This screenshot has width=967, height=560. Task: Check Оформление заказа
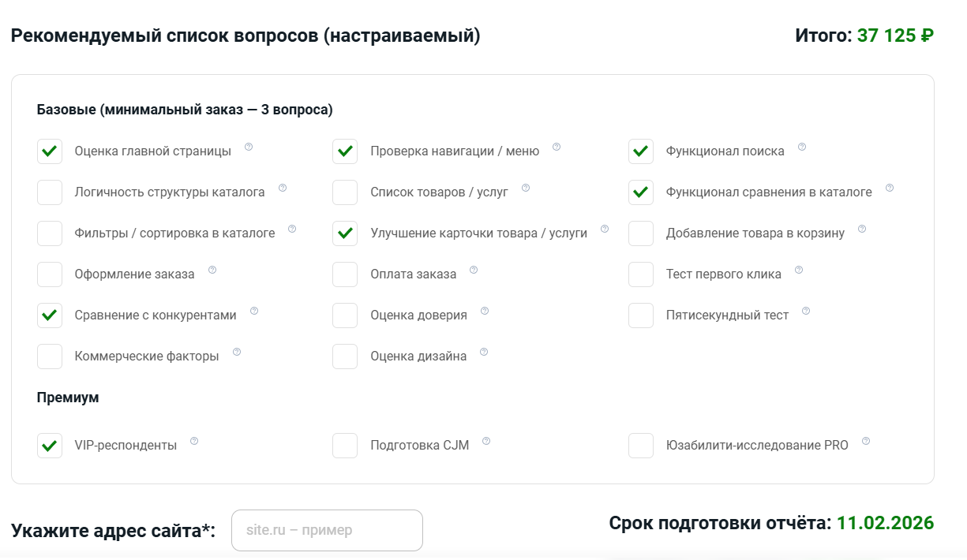tap(49, 274)
